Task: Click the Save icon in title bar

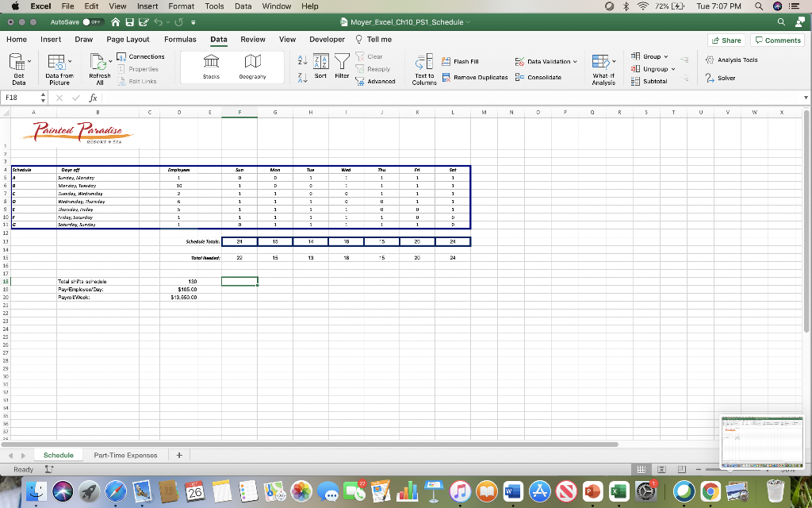Action: [129, 22]
